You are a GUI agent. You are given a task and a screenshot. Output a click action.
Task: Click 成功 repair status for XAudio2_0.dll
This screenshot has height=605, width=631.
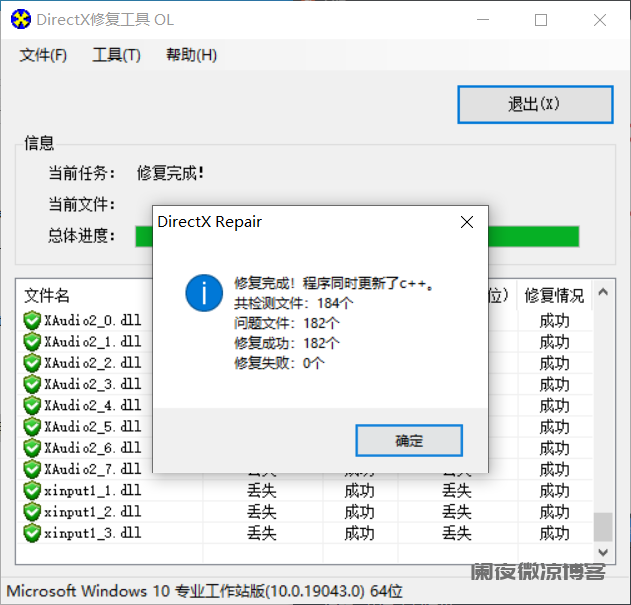click(555, 321)
